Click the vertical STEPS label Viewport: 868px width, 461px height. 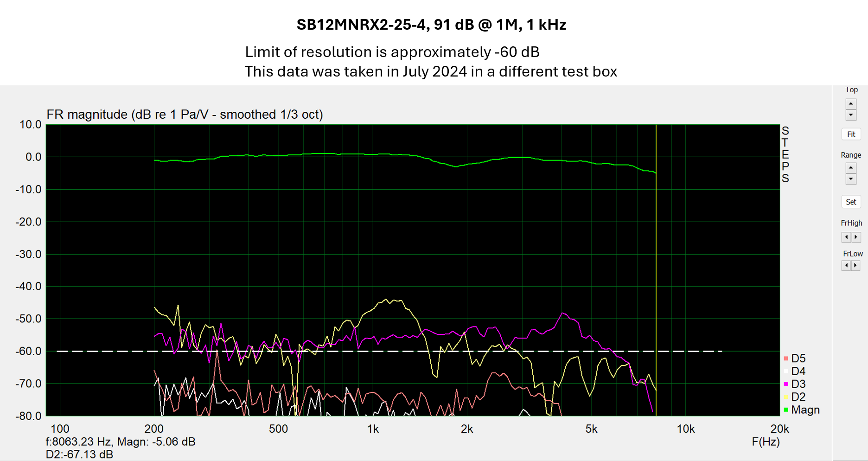point(785,154)
